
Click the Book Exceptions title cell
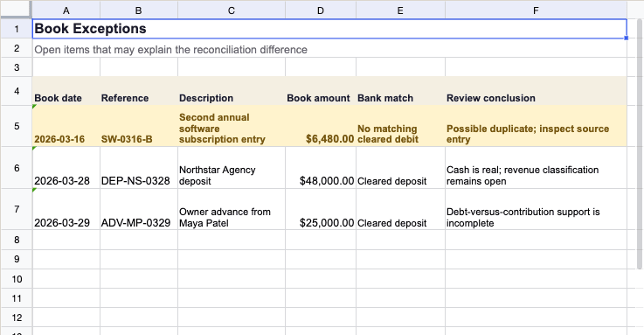pyautogui.click(x=329, y=29)
